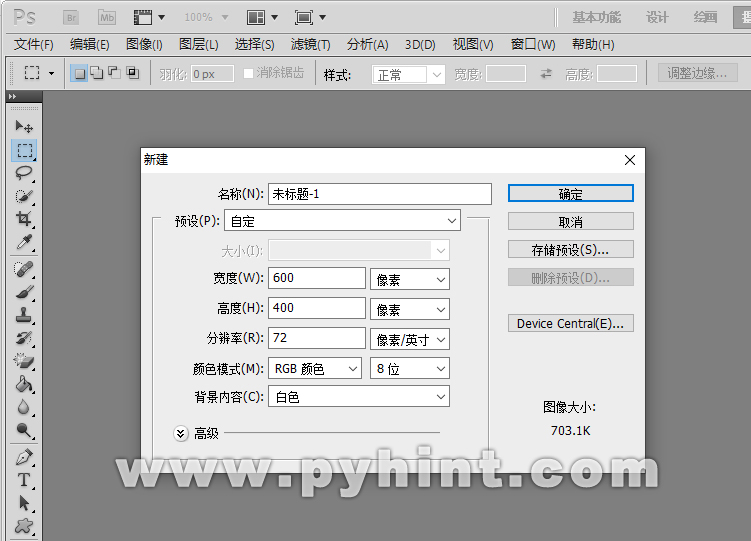Open the 预设 preset dropdown
Viewport: 751px width, 541px height.
tap(342, 220)
